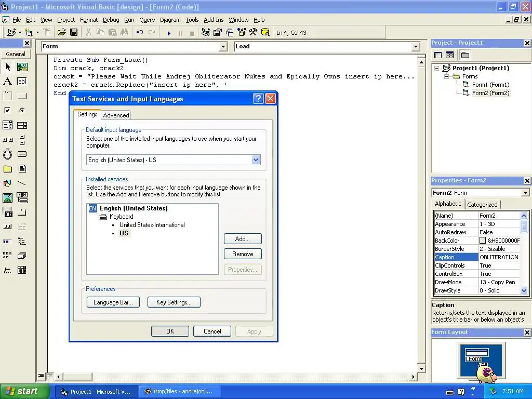Viewport: 532px width, 399px height.
Task: Open Key Settings... dialog
Action: [174, 302]
